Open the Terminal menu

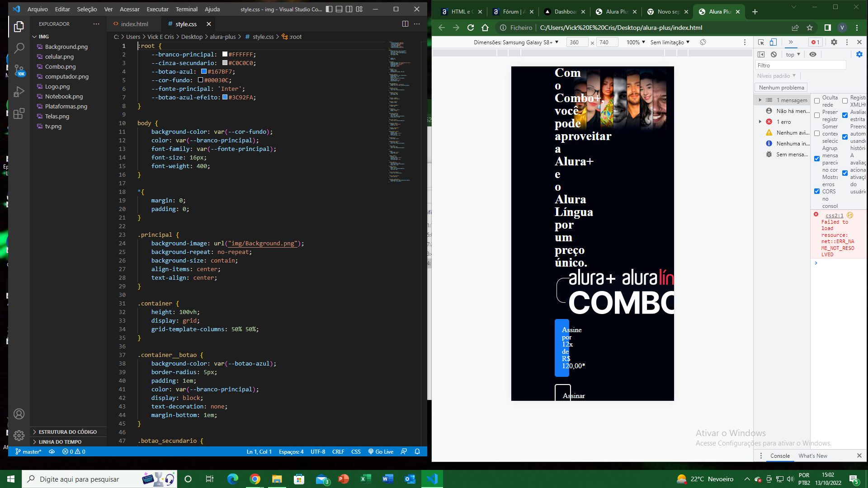(x=186, y=9)
